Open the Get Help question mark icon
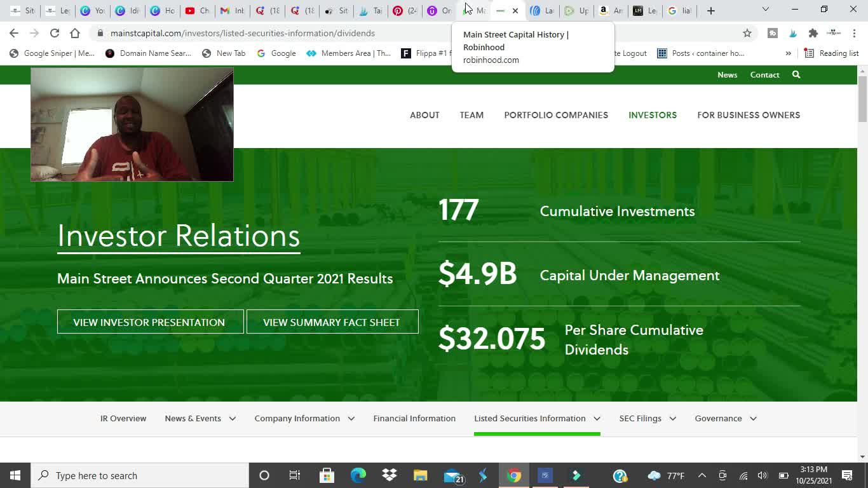This screenshot has width=868, height=488. click(x=620, y=475)
